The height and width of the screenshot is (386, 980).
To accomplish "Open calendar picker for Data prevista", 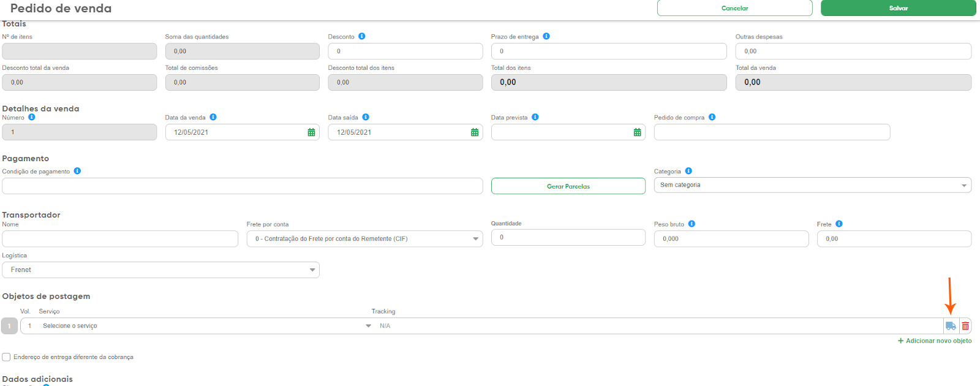I will click(637, 132).
